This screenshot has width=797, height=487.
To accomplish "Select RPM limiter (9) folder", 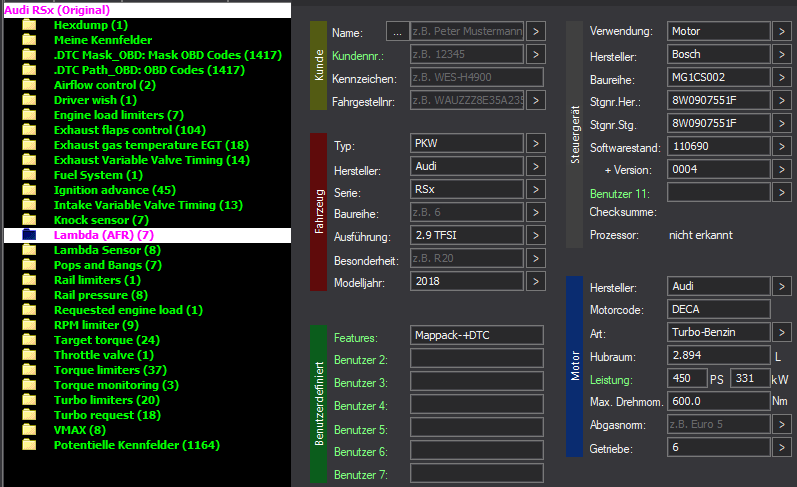I will tap(96, 325).
